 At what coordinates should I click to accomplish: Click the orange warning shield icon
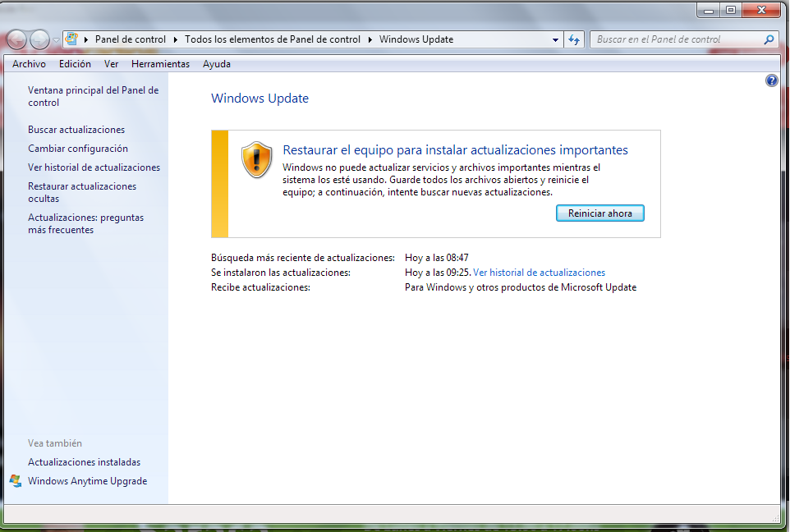(256, 160)
